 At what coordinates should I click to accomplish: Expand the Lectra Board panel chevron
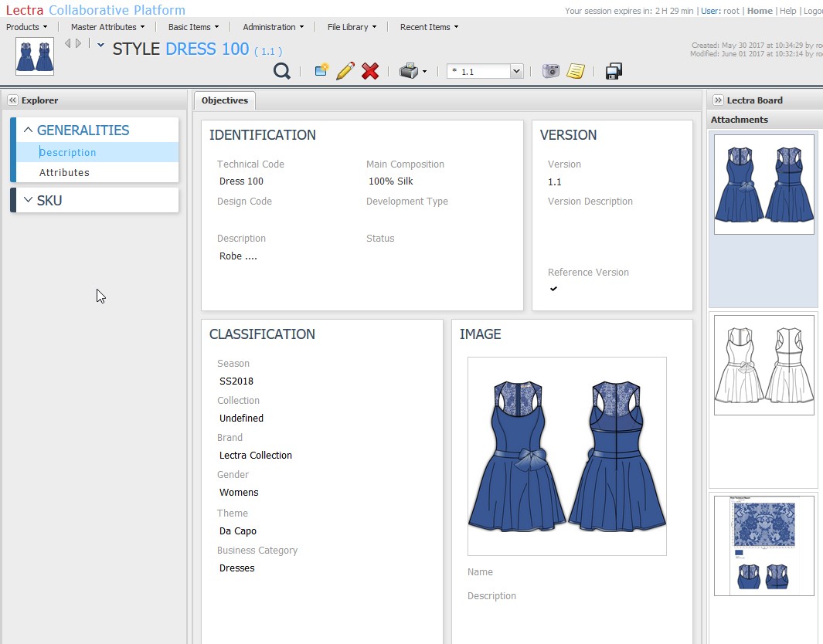(x=719, y=100)
